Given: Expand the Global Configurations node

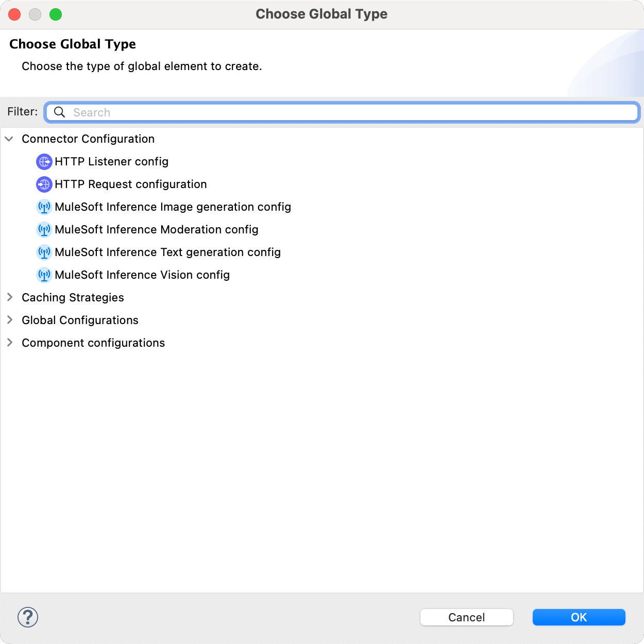Looking at the screenshot, I should pos(9,320).
